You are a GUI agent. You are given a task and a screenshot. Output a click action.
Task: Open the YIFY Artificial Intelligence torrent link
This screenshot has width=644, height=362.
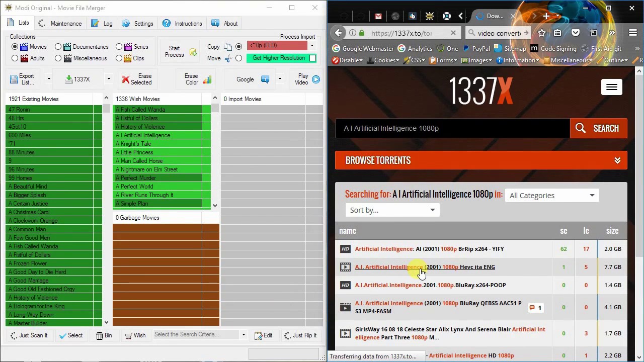[x=429, y=249]
